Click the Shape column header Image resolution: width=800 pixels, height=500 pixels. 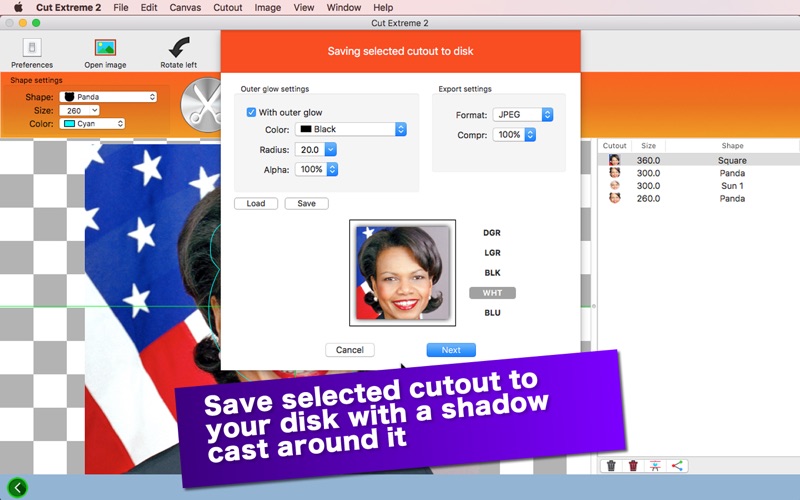tap(732, 145)
